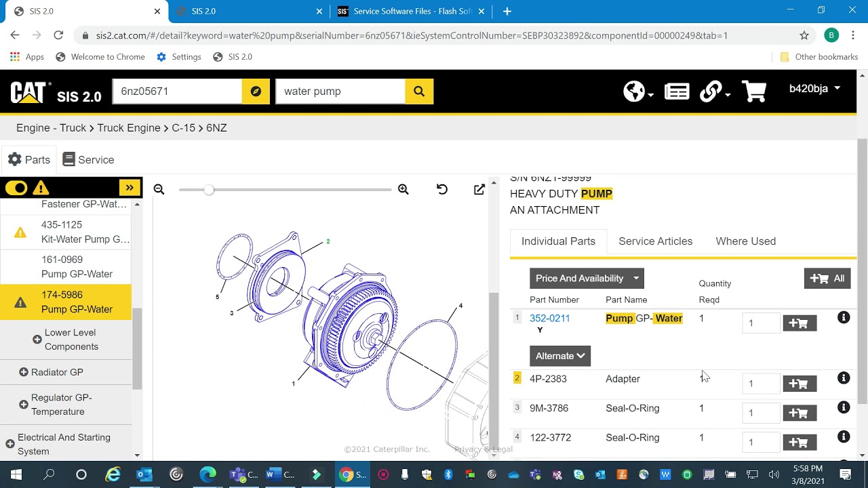Expand the Radiator GP tree node
The height and width of the screenshot is (488, 868).
(x=24, y=372)
